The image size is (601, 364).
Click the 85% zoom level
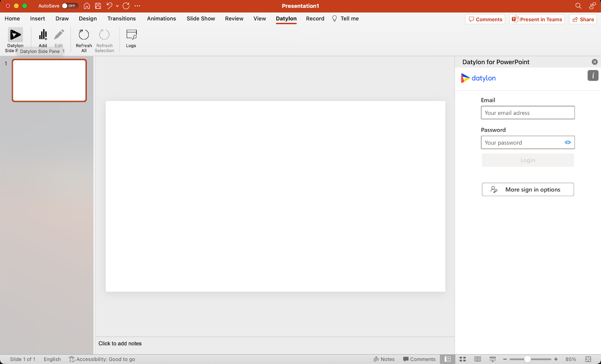(x=571, y=359)
